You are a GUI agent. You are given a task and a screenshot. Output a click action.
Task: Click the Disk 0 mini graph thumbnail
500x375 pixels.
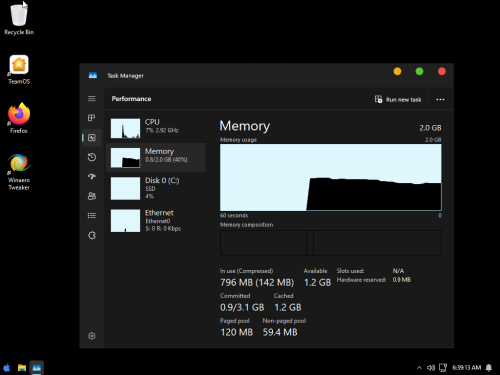point(125,188)
